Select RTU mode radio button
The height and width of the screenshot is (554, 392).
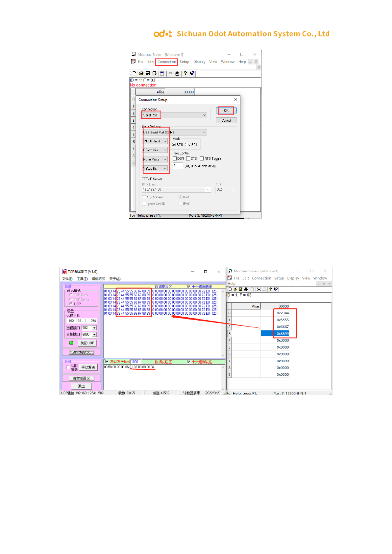[174, 145]
